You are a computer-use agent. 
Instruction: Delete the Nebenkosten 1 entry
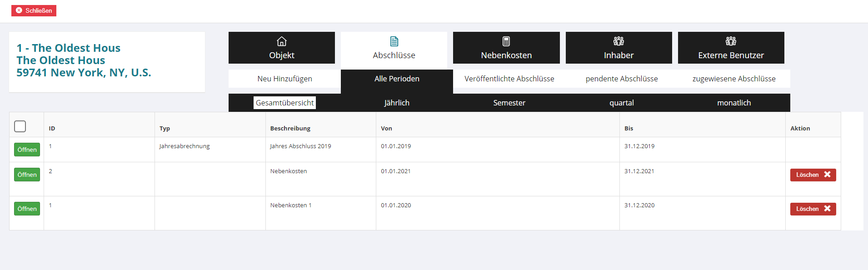pyautogui.click(x=813, y=209)
